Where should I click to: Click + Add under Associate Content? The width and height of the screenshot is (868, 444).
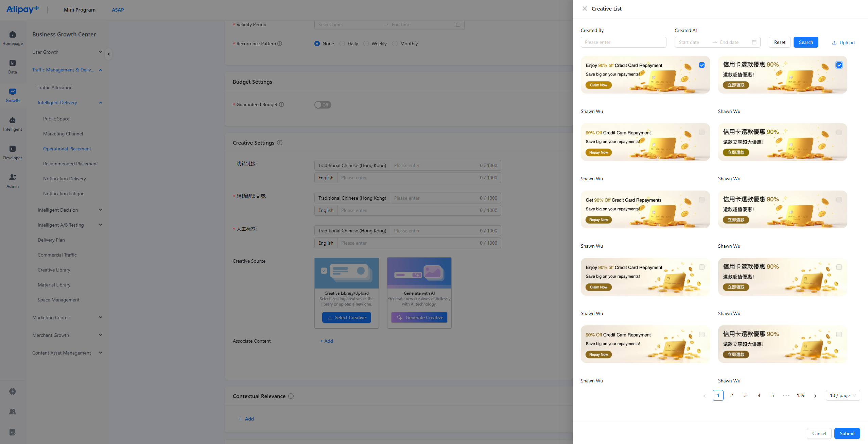tap(326, 341)
